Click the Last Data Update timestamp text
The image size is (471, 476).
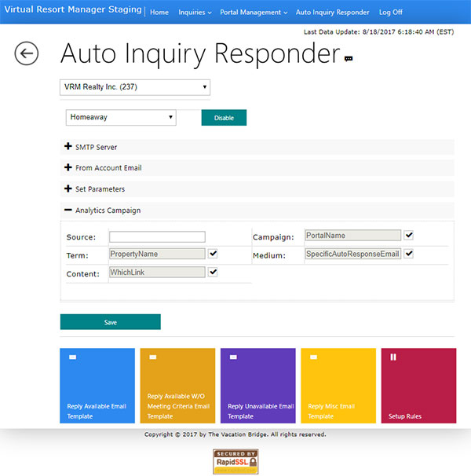[x=378, y=32]
